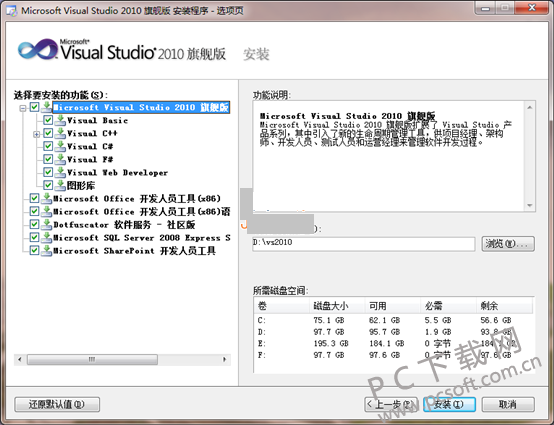Click the 卷 column header
The height and width of the screenshot is (425, 554).
click(x=282, y=306)
